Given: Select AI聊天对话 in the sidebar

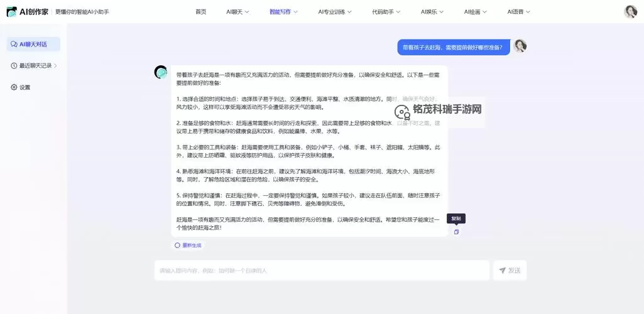Looking at the screenshot, I should click(x=33, y=44).
